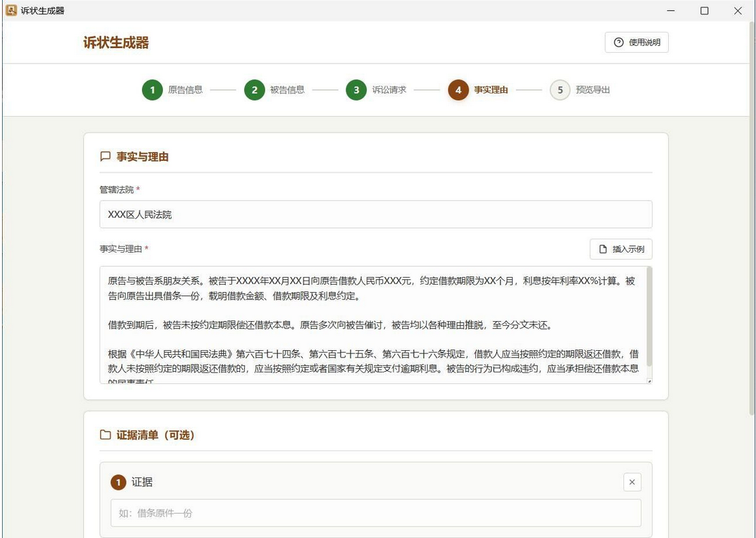This screenshot has width=756, height=538.
Task: Click the speech bubble icon beside 事实与理由
Action: coord(105,156)
